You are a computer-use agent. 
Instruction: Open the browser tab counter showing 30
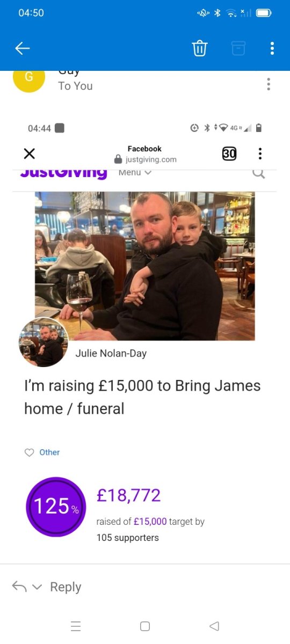(229, 153)
